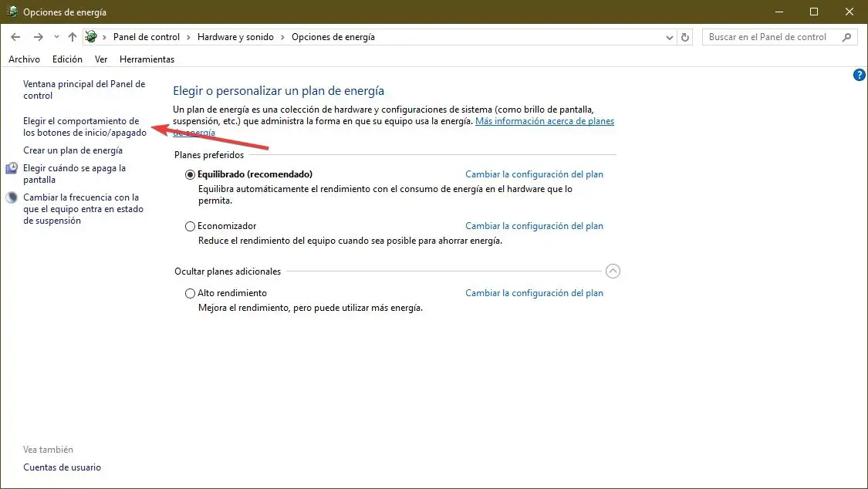The height and width of the screenshot is (489, 868).
Task: Select the Alto rendimiento plan
Action: coord(190,294)
